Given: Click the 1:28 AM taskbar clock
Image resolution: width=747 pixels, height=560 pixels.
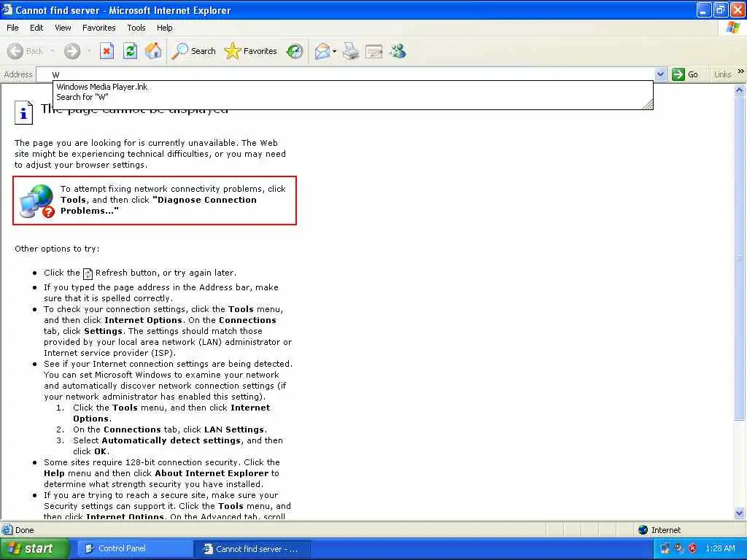Looking at the screenshot, I should [x=720, y=548].
